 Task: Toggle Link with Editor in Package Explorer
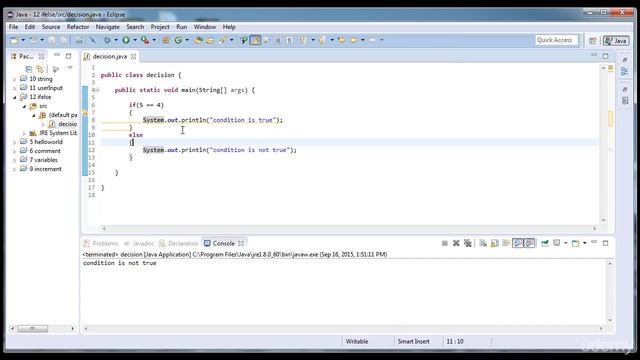(40, 69)
